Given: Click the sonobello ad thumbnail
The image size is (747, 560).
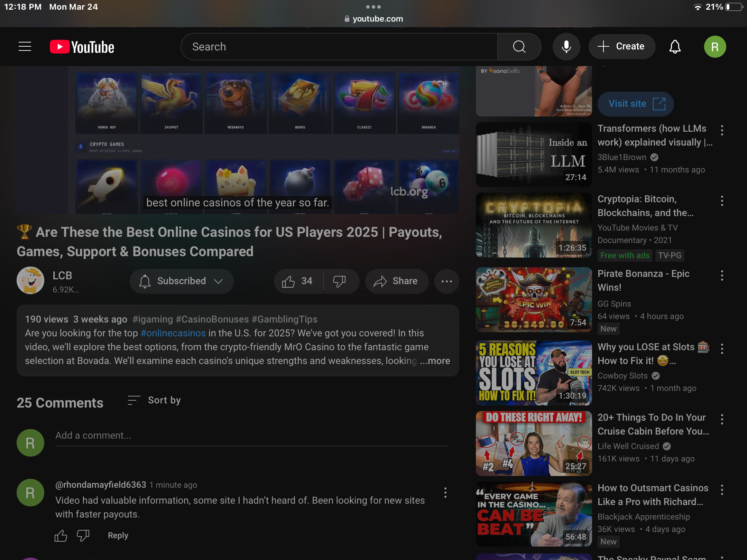Looking at the screenshot, I should [x=534, y=91].
